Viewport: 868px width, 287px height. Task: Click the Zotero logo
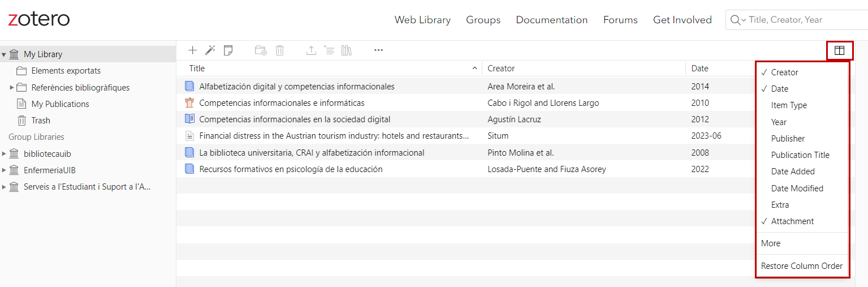point(38,19)
